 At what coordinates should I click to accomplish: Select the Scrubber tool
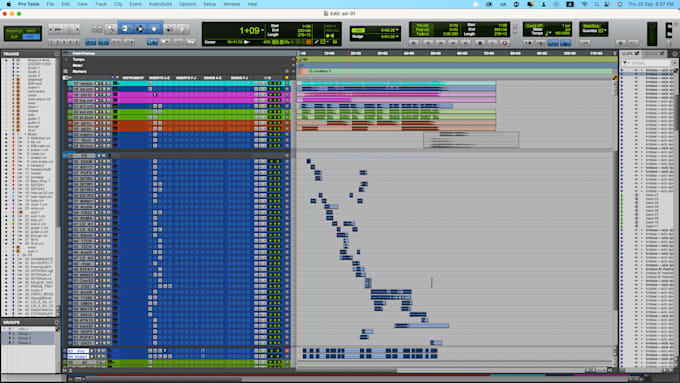170,29
